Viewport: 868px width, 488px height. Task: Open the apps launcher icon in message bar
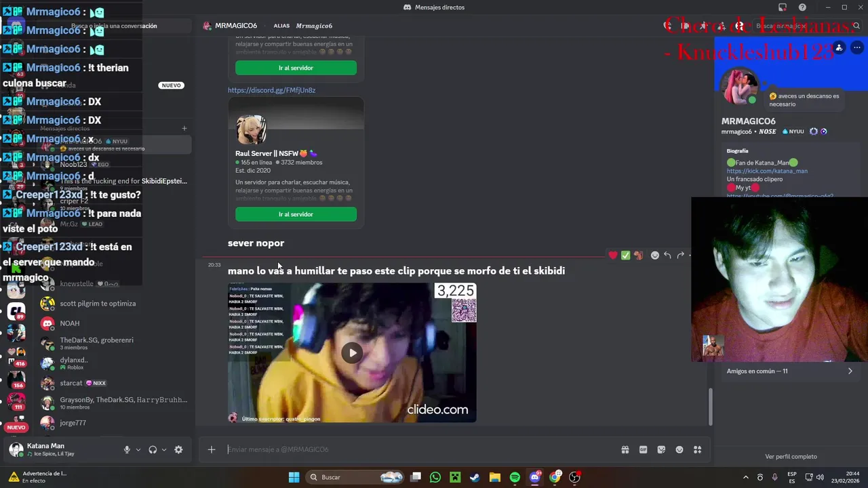[x=698, y=449]
